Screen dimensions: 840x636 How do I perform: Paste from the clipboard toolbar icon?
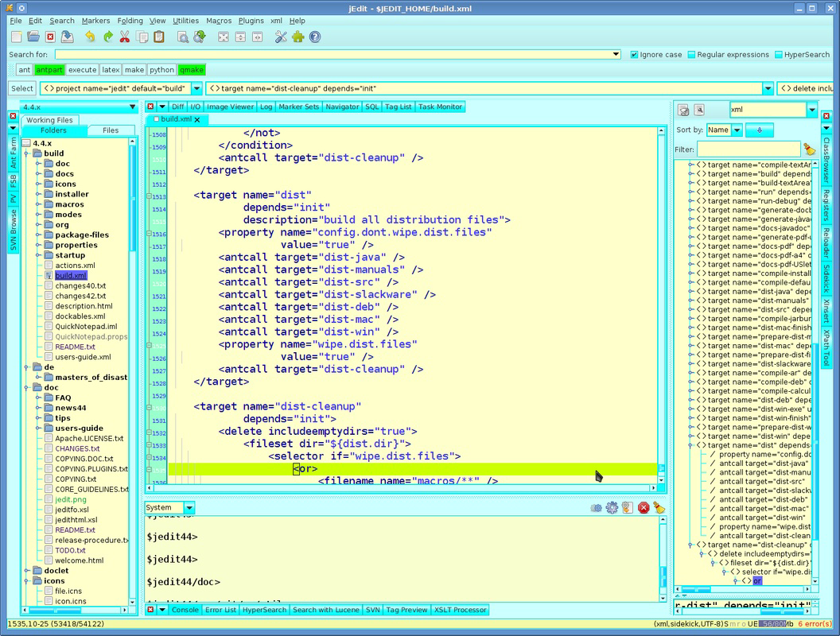(x=159, y=37)
